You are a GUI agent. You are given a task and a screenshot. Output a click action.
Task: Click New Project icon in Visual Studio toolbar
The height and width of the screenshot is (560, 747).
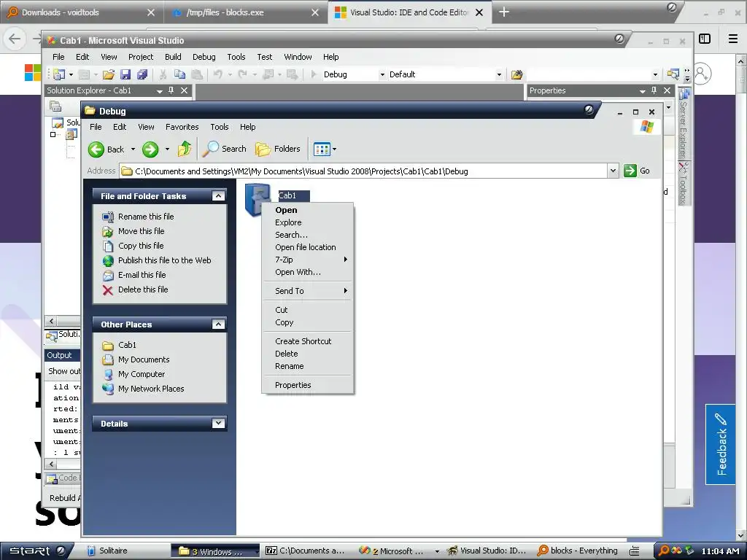point(59,74)
